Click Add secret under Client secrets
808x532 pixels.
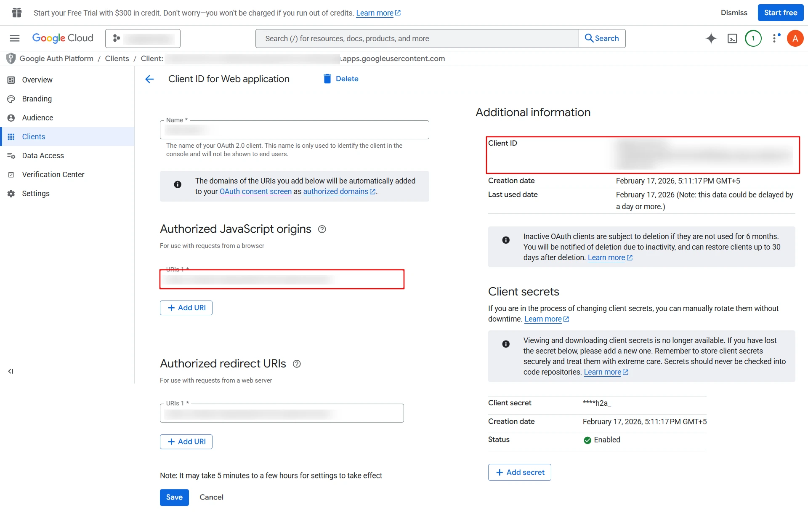[519, 472]
